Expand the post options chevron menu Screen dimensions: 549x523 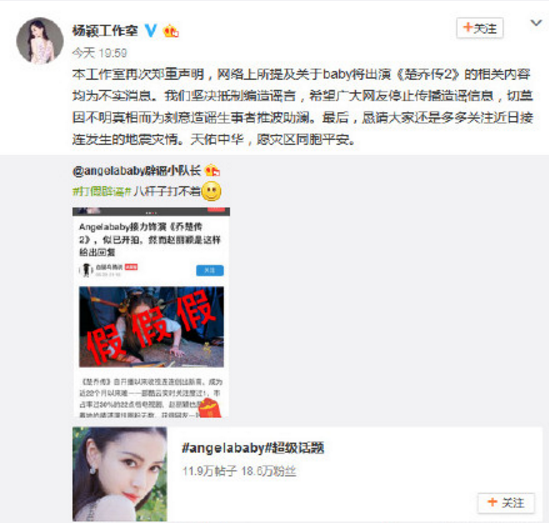point(536,23)
